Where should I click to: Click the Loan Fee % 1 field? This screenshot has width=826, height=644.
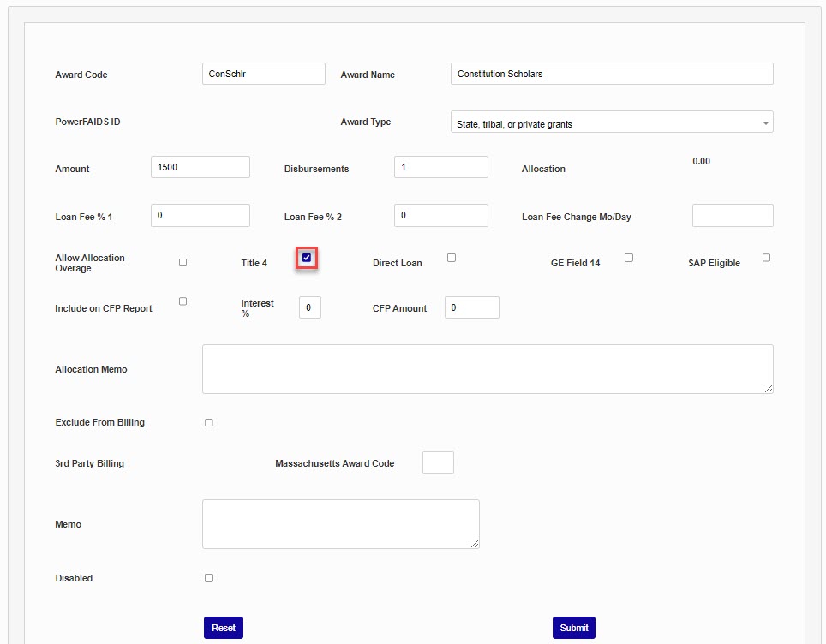tap(200, 216)
